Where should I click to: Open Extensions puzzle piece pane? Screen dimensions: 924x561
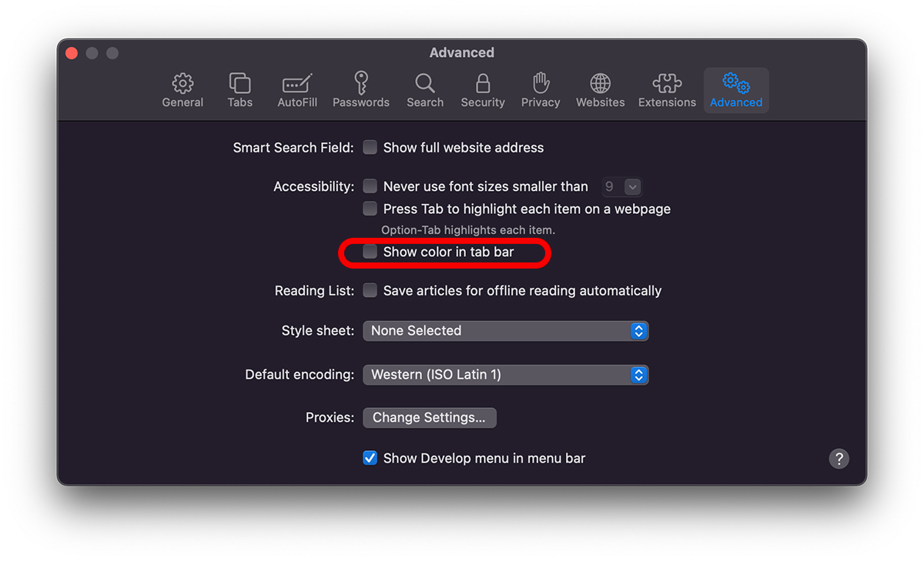tap(667, 90)
